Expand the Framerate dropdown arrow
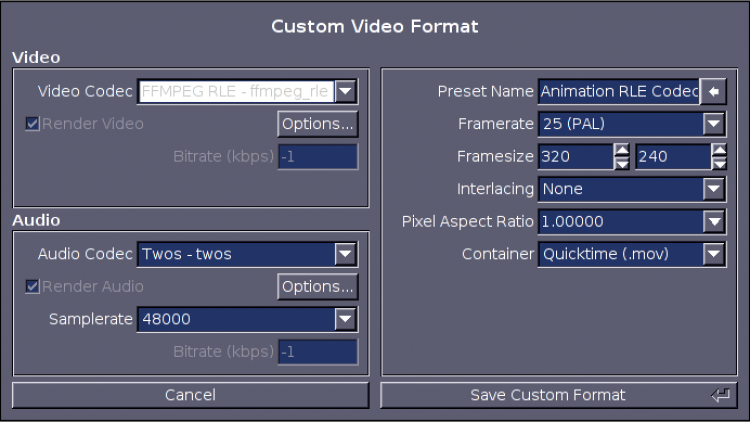 714,124
